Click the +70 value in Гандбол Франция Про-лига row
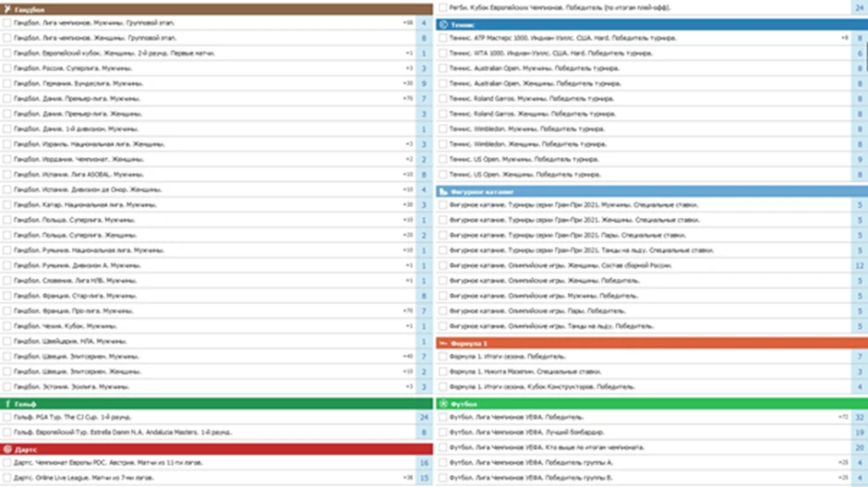The width and height of the screenshot is (868, 487). point(408,310)
